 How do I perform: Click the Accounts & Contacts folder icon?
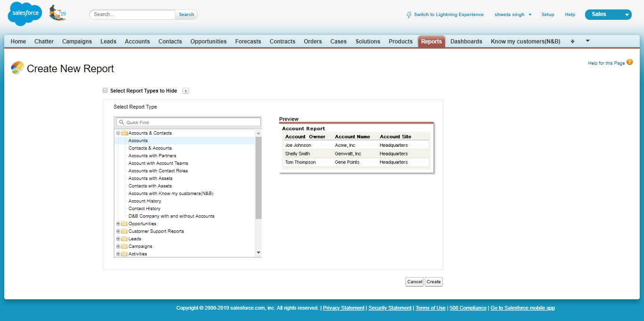pyautogui.click(x=124, y=133)
